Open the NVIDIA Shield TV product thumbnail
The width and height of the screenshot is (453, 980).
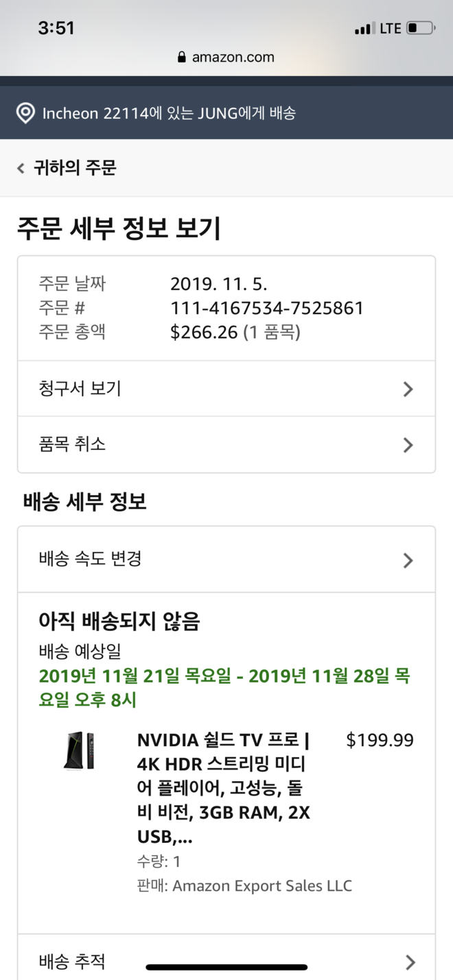(80, 750)
